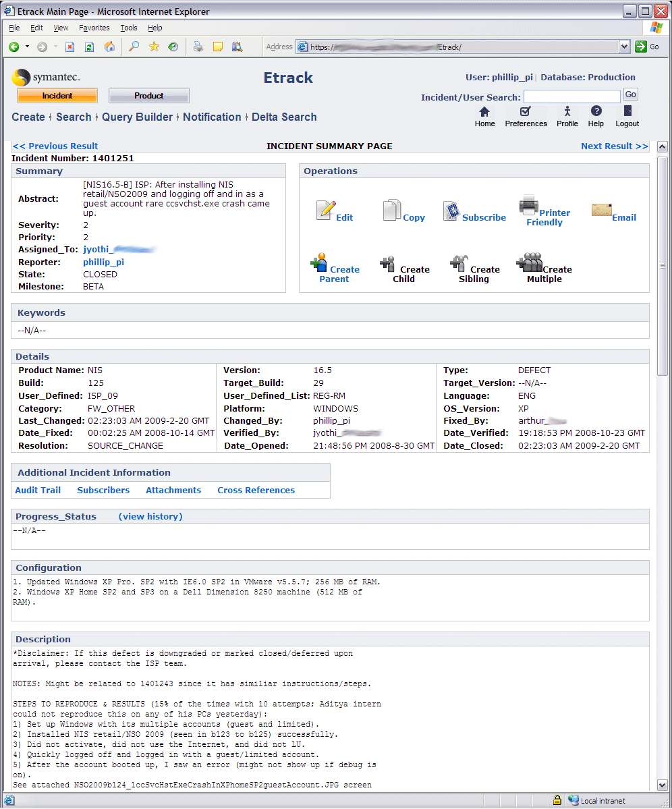Click the Copy incident icon
The image size is (672, 809).
click(392, 211)
